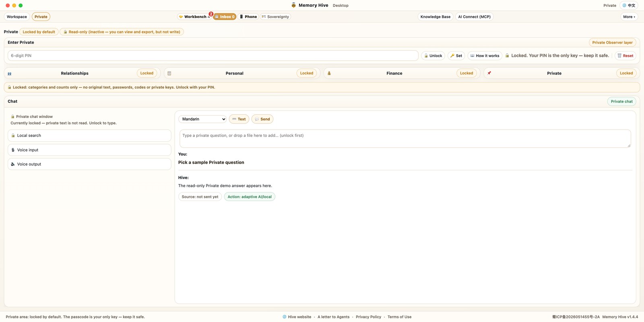The image size is (644, 322).
Task: Click the Memory Hive bee logo icon
Action: point(293,5)
